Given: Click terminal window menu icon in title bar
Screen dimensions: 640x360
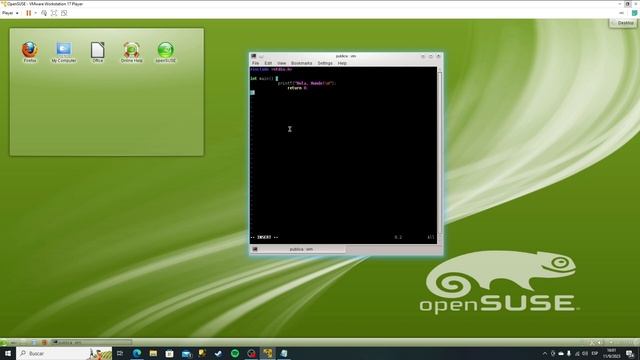Looking at the screenshot, I should click(253, 56).
